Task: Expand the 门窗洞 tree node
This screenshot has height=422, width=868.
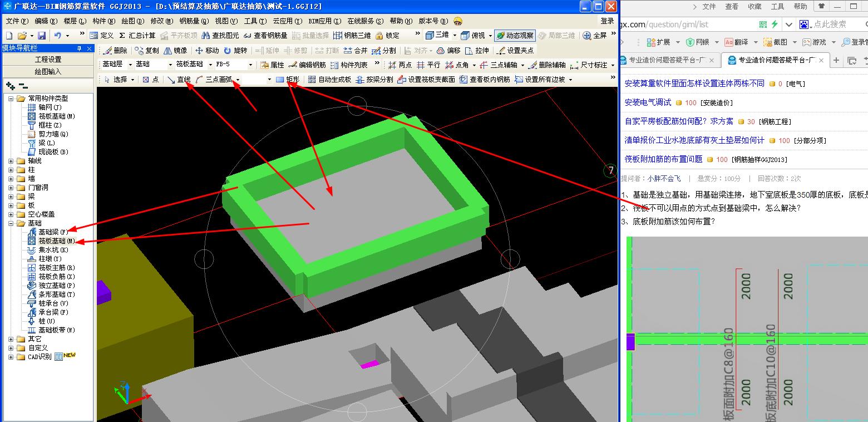Action: click(x=11, y=188)
